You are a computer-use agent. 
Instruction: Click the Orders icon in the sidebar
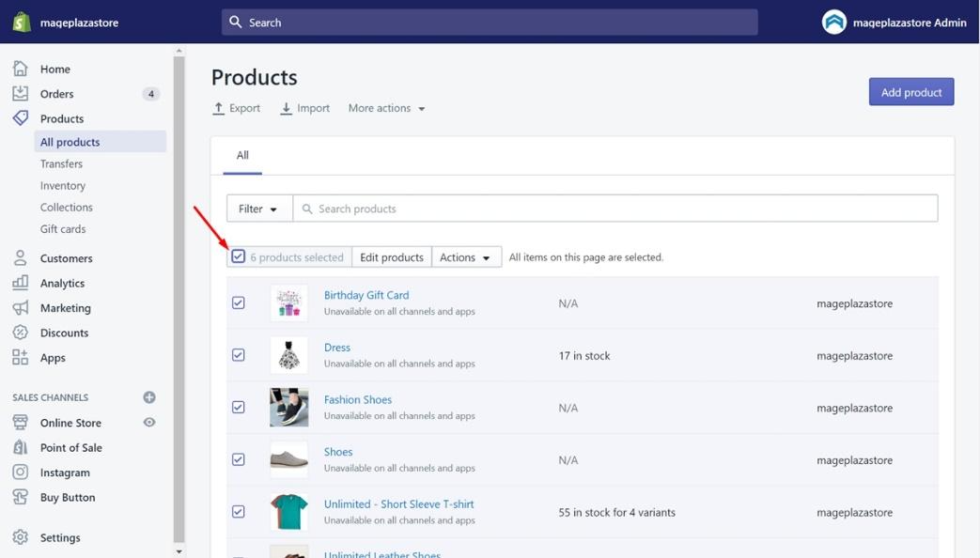(x=21, y=93)
